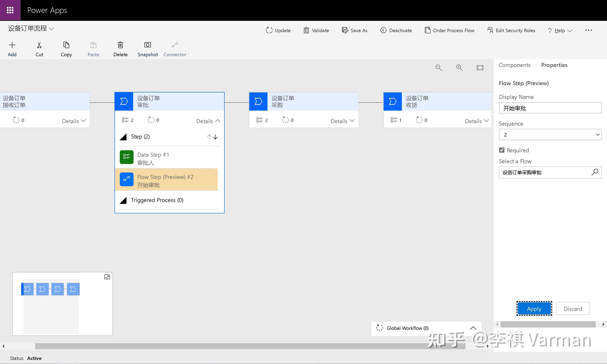Click the Copy toolbar icon
The height and width of the screenshot is (364, 607).
tap(66, 45)
